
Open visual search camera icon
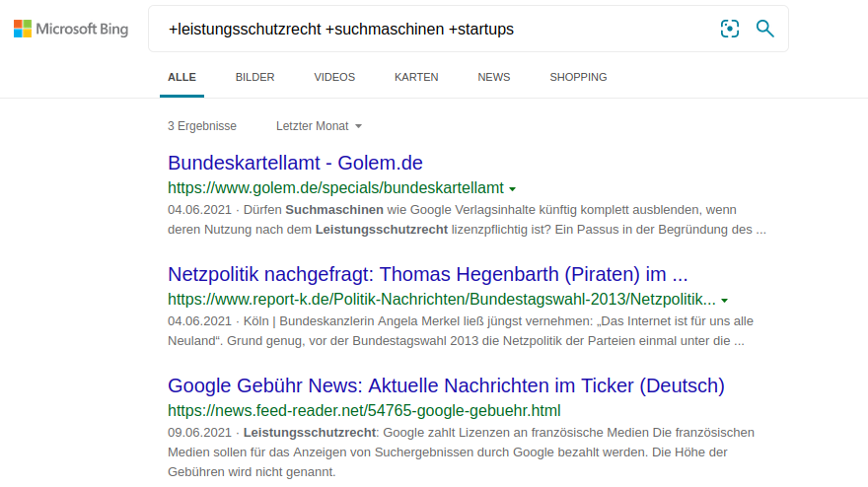pos(730,29)
